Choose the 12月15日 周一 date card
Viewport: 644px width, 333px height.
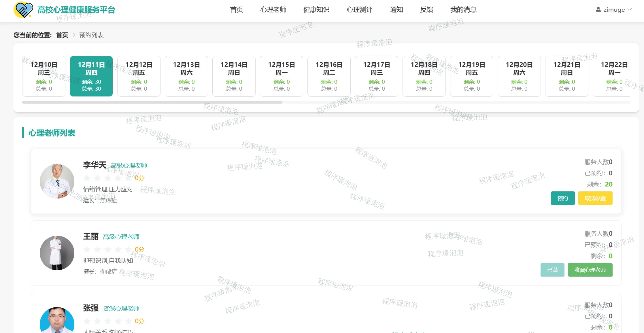pos(282,76)
